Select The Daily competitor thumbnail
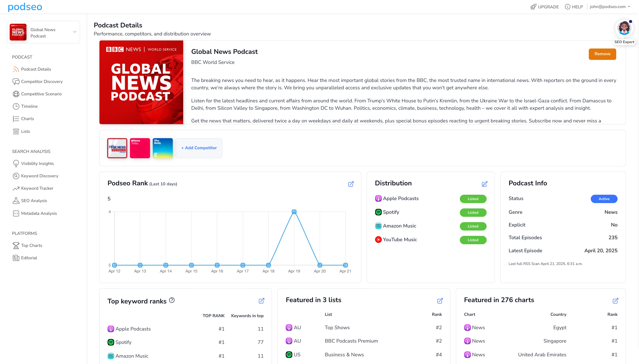Viewport: 639px width, 364px height. 163,148
